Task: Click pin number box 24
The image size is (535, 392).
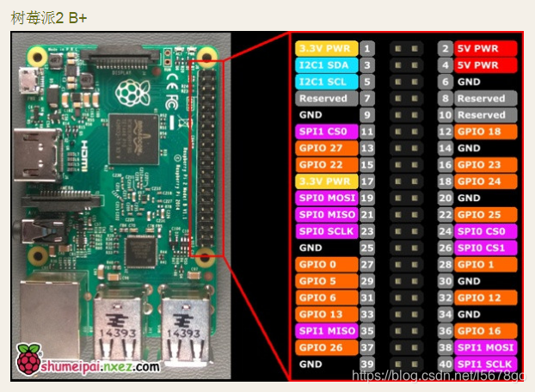Action: [446, 231]
